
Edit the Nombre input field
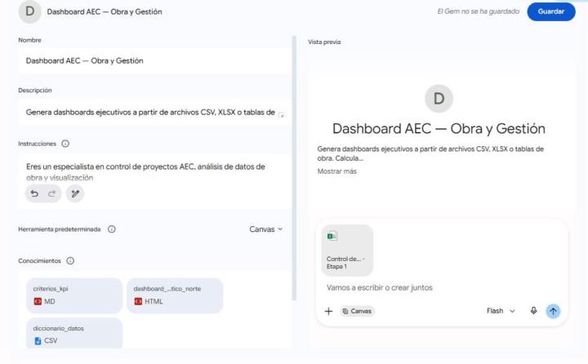154,60
